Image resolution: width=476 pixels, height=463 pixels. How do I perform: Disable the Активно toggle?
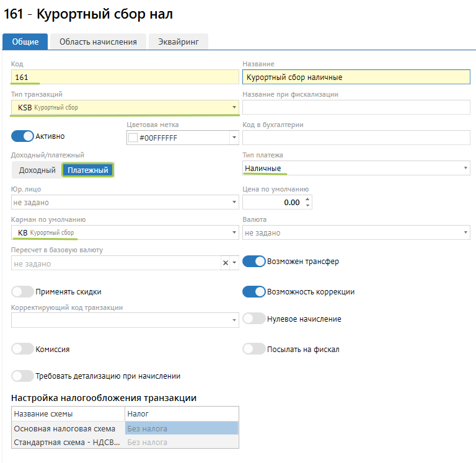coord(22,136)
